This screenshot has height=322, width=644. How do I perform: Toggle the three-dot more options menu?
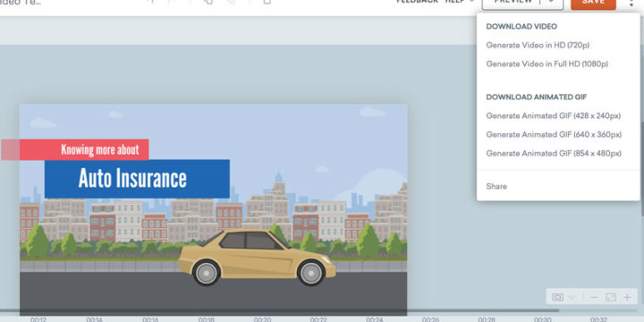631,4
